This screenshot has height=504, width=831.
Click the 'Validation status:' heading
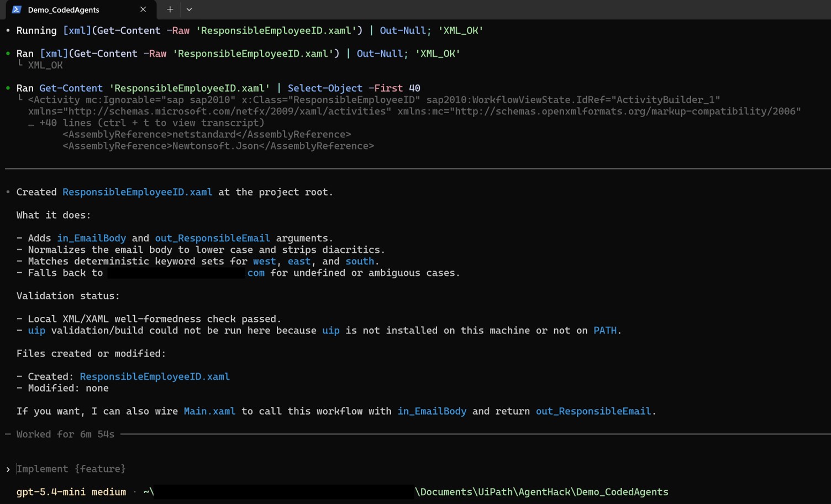(68, 296)
